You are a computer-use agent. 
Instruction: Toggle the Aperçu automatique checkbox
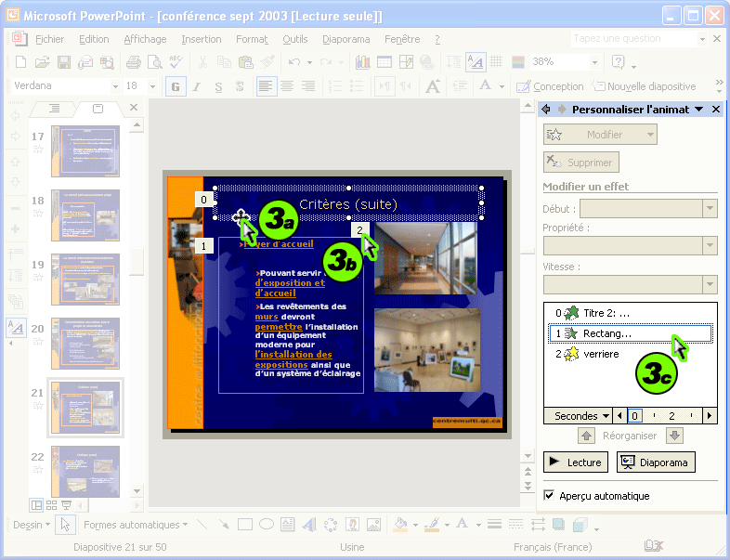550,496
